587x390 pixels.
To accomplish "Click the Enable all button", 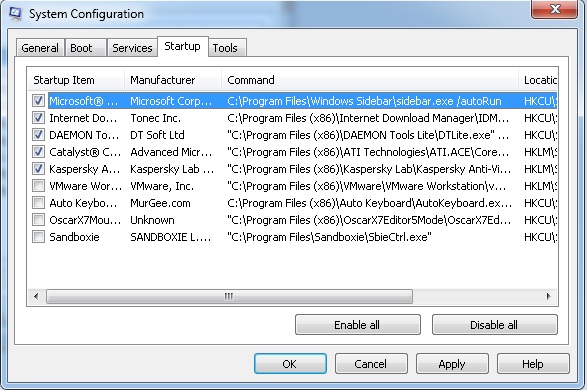I will [358, 325].
